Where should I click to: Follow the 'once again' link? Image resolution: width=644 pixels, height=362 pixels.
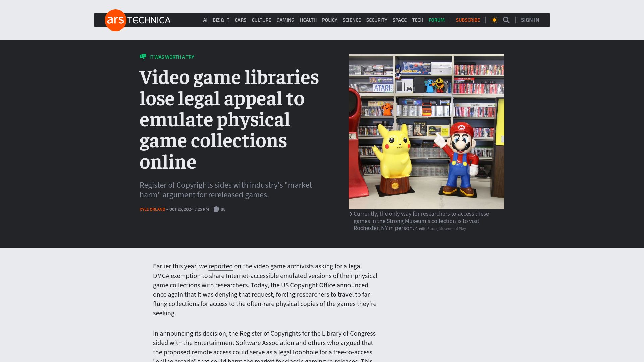[168, 295]
